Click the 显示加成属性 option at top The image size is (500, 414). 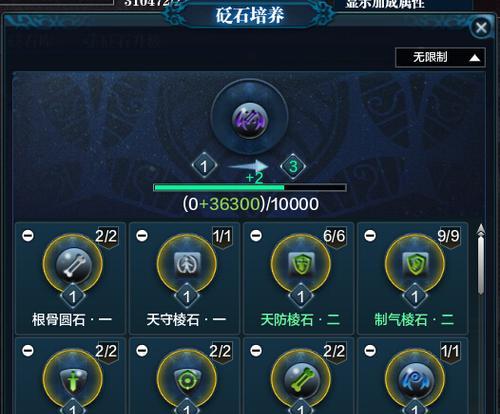(385, 4)
